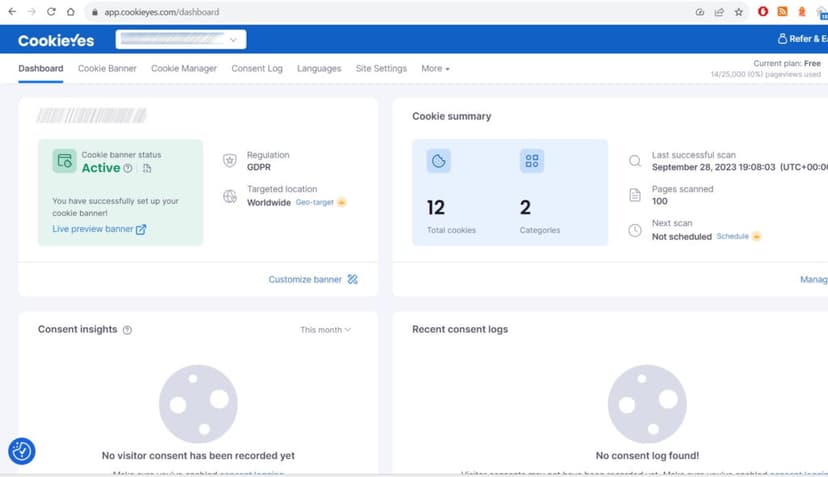
Task: Open the Cookie Manager tab
Action: (184, 69)
